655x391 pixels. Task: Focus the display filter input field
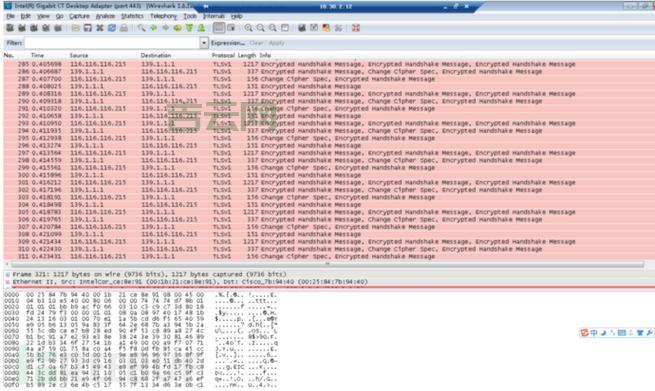[112, 43]
